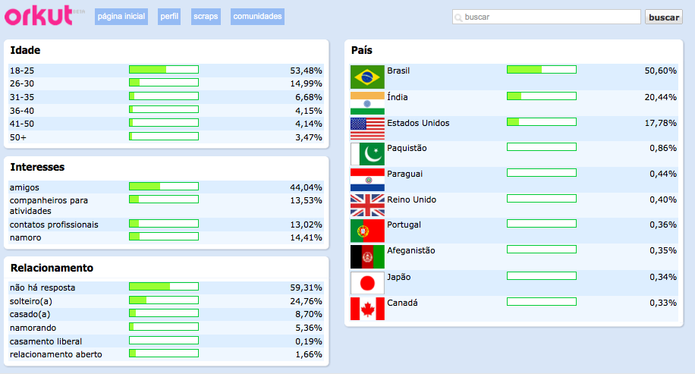The image size is (695, 374).
Task: Click the Paraguai flag icon
Action: 367,180
